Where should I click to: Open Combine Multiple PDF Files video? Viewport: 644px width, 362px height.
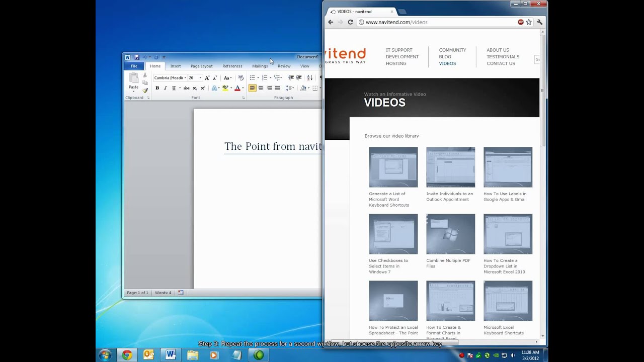(x=450, y=234)
